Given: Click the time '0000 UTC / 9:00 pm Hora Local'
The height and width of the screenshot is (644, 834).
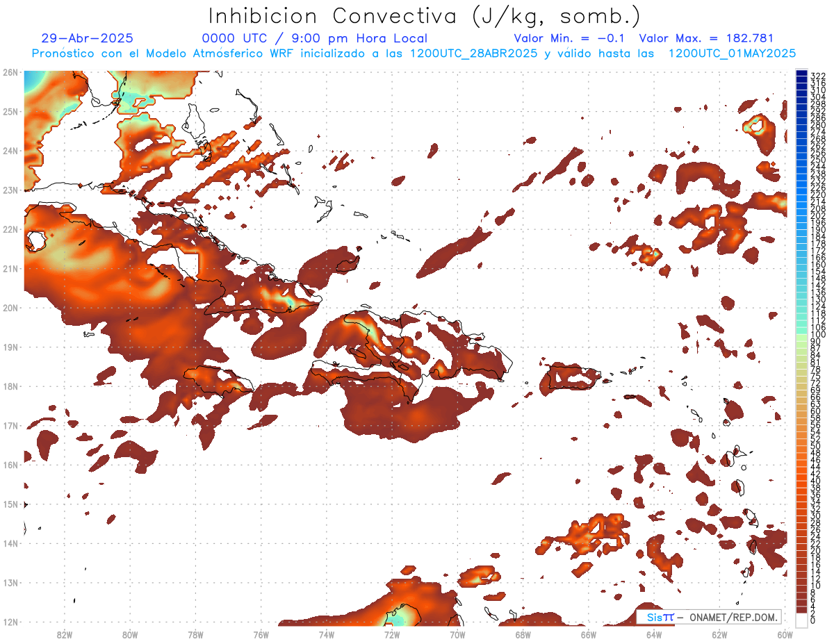Looking at the screenshot, I should [x=315, y=38].
